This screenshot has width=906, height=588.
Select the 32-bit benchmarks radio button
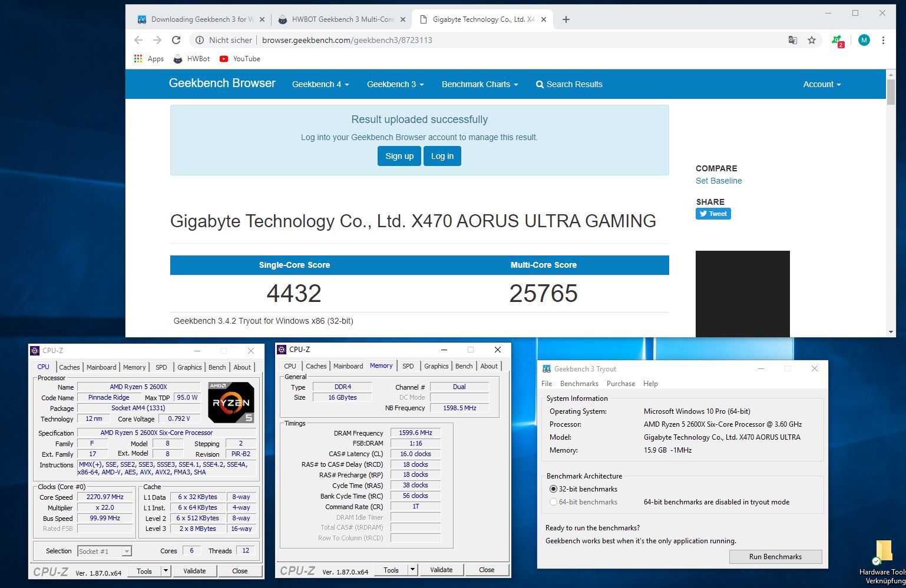[553, 489]
